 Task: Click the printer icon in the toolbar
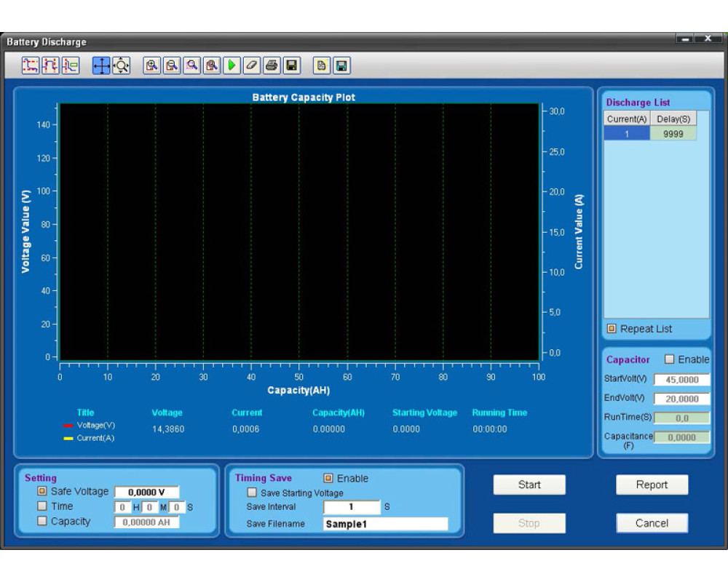[272, 65]
